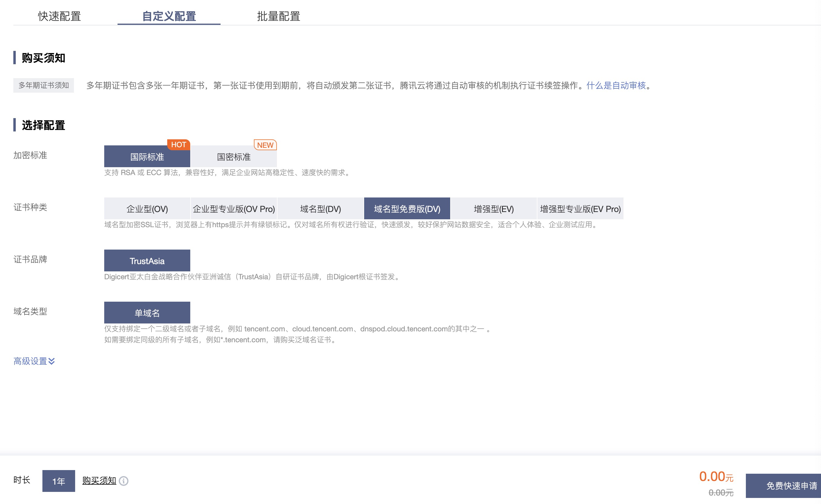
Task: Click the HOT badge on 国际标准
Action: tap(178, 145)
